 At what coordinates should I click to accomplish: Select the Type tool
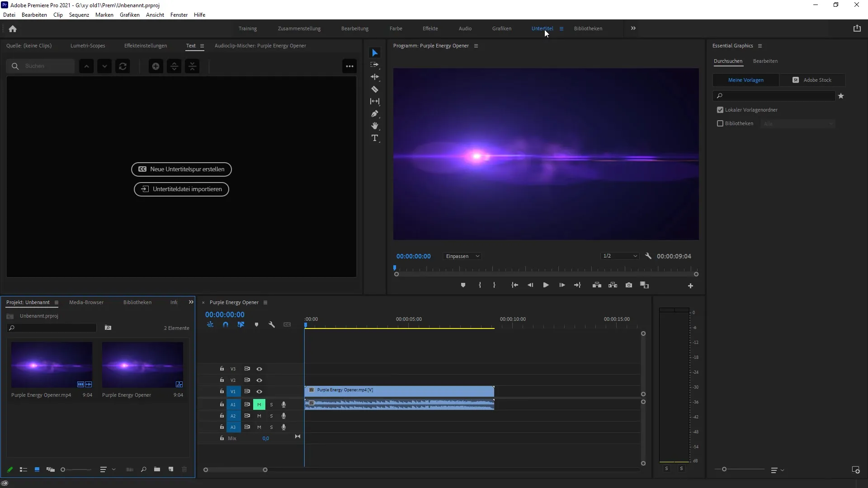pos(374,138)
